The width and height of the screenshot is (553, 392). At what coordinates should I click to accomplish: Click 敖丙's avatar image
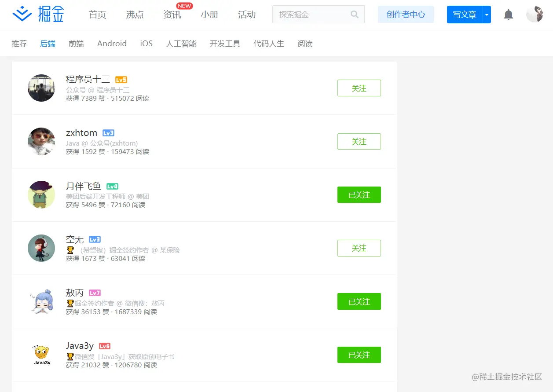[x=41, y=301]
